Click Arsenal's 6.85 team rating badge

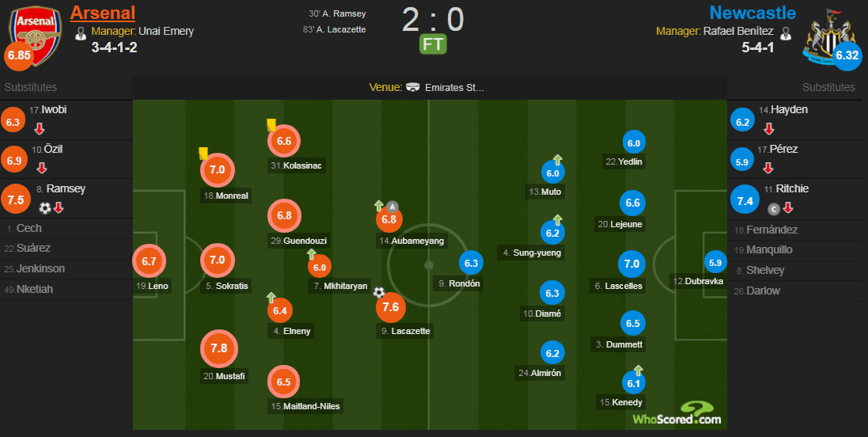pos(18,56)
